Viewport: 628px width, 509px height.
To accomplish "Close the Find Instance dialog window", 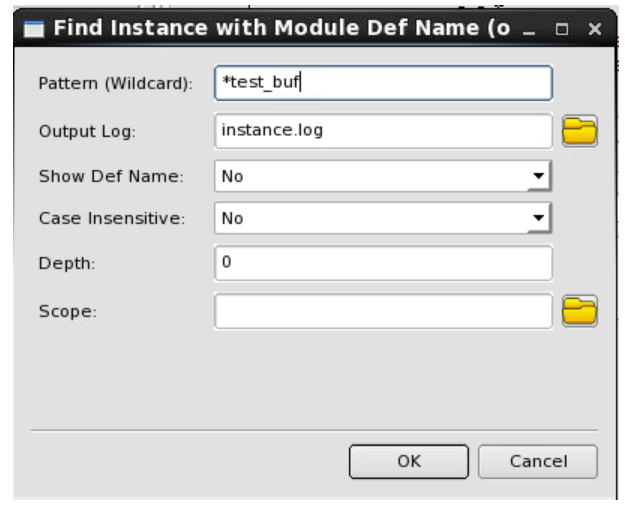I will [x=595, y=29].
